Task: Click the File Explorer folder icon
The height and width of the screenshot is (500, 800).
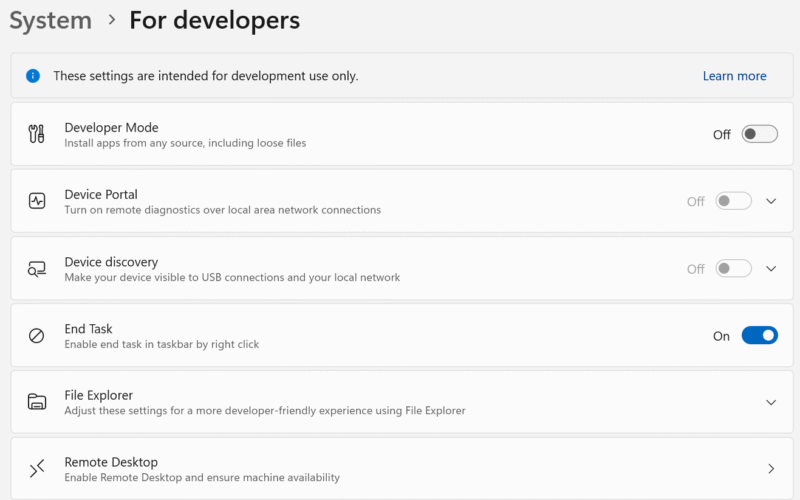Action: [x=37, y=402]
